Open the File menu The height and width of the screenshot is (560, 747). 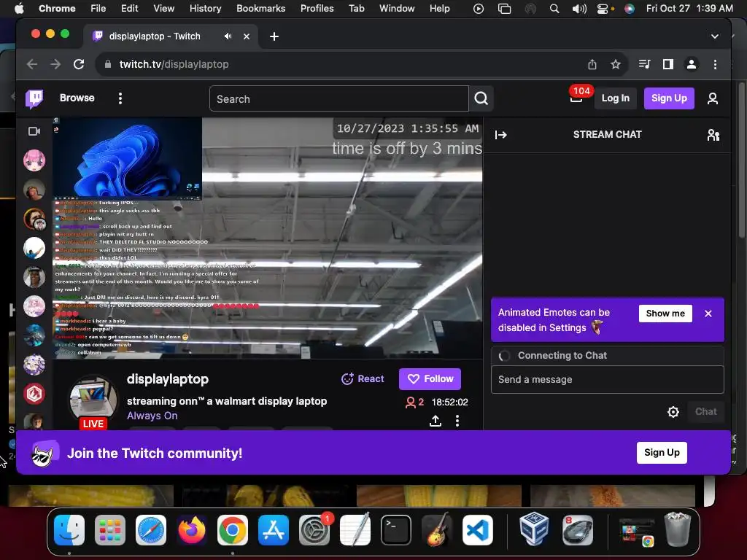point(98,8)
